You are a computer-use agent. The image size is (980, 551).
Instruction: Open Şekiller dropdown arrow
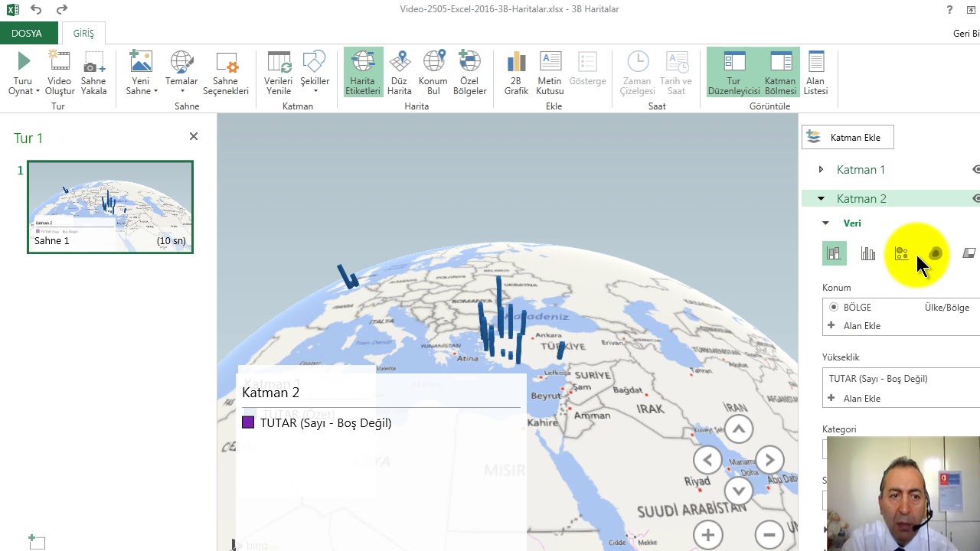coord(315,92)
